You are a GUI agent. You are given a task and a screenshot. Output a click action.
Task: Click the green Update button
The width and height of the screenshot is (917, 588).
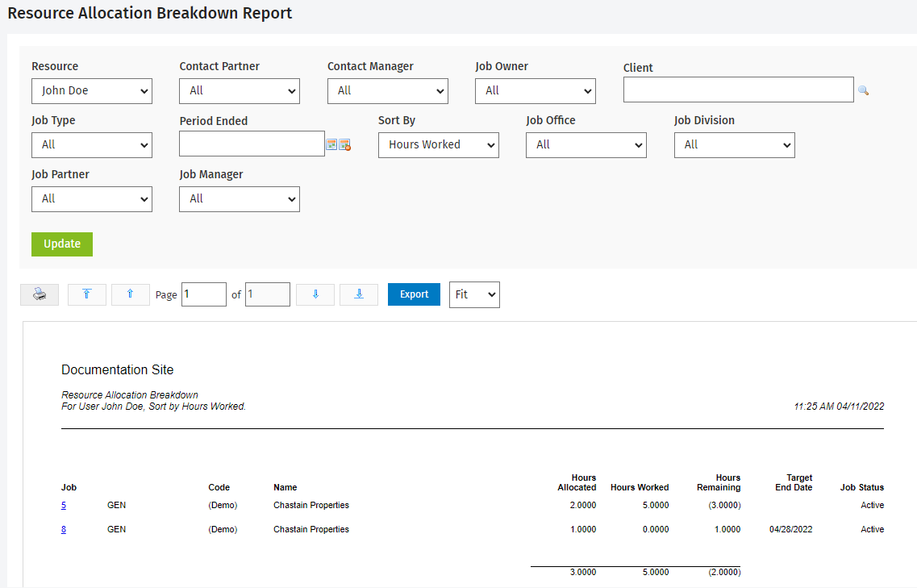click(x=62, y=244)
